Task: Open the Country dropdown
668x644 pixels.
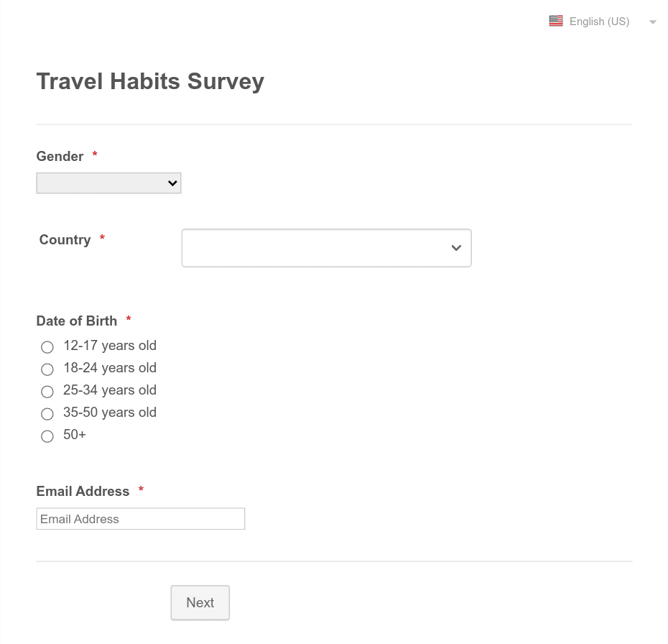Action: point(326,247)
